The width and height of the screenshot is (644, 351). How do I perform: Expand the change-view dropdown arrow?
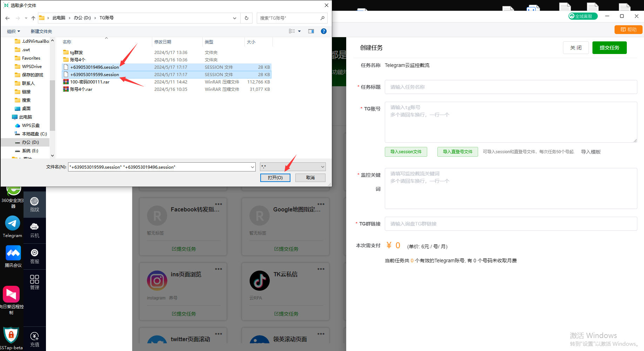299,31
